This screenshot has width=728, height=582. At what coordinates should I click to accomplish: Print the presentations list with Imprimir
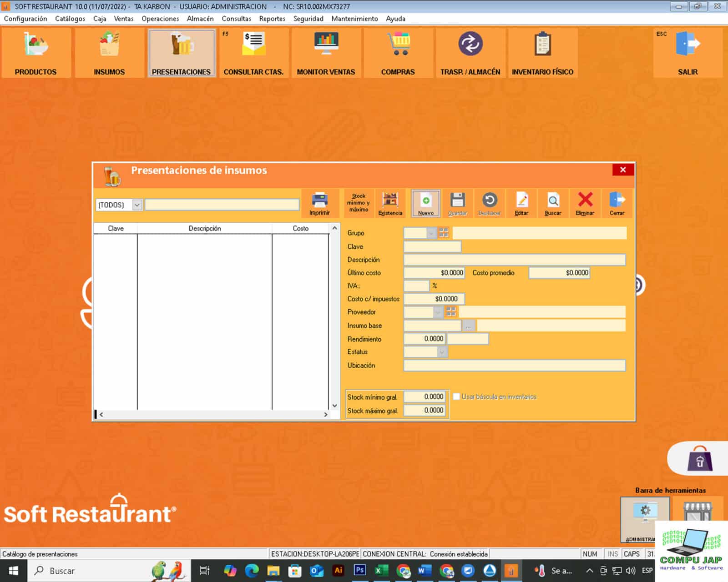click(319, 203)
